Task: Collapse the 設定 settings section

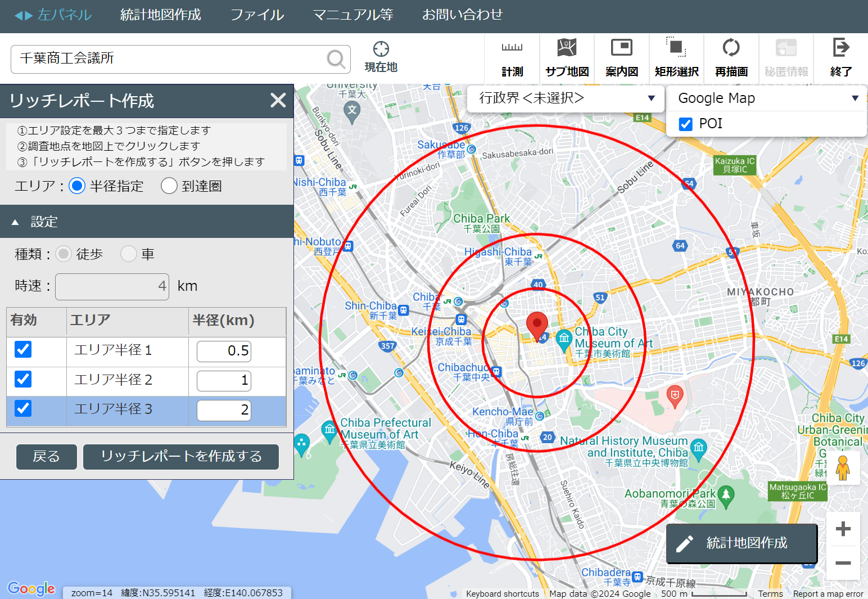Action: 147,222
